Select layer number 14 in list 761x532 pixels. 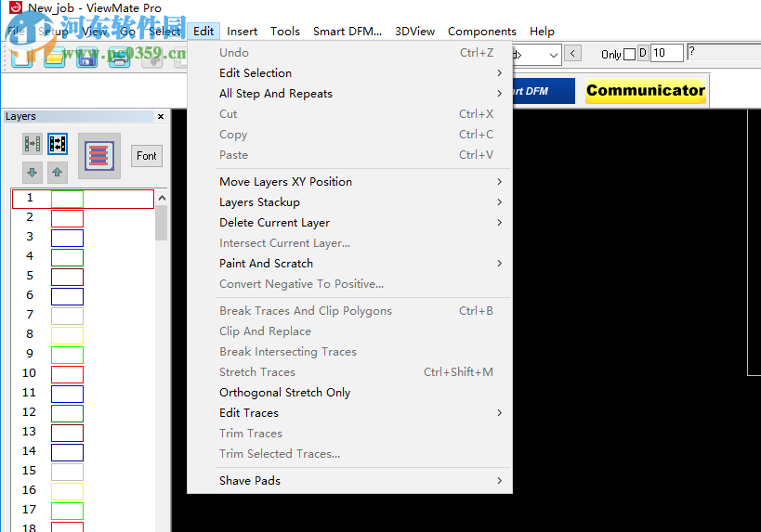pos(29,451)
